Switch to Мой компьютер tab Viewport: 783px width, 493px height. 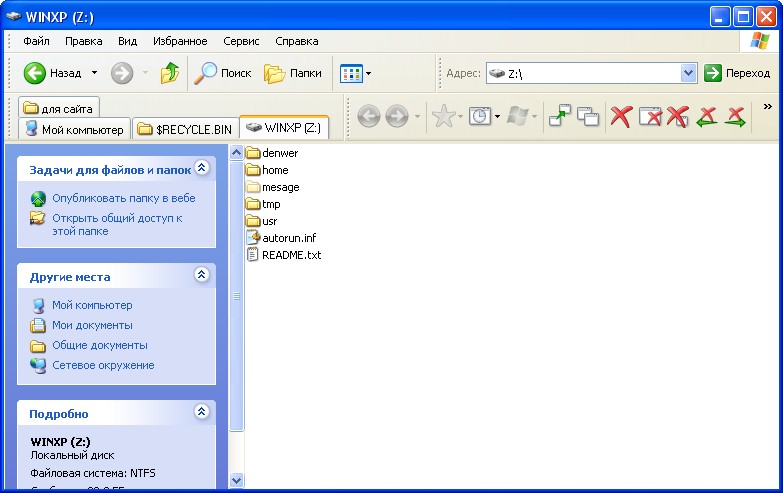coord(74,129)
